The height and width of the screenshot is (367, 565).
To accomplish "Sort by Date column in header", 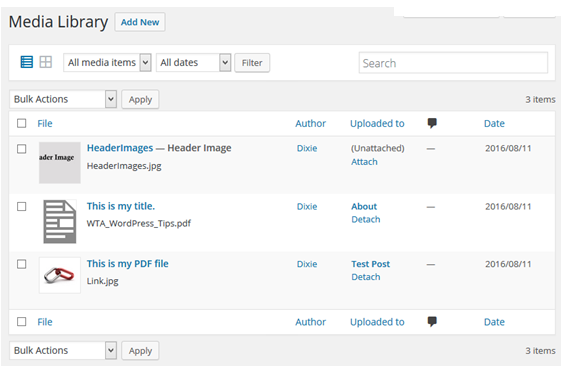I will [494, 124].
